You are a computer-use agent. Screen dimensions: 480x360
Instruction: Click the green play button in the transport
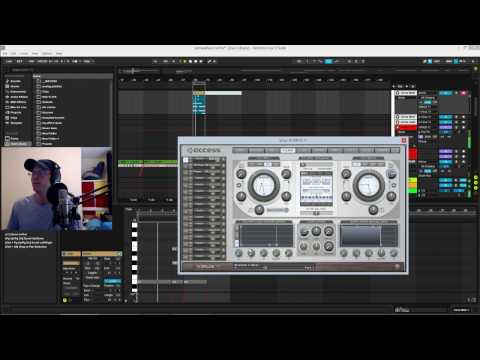[185, 61]
